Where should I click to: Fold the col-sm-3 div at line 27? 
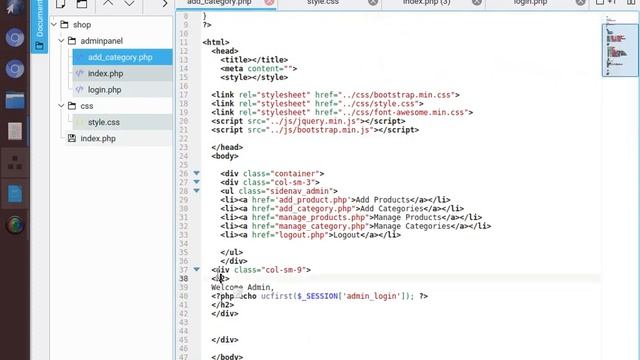coord(196,182)
